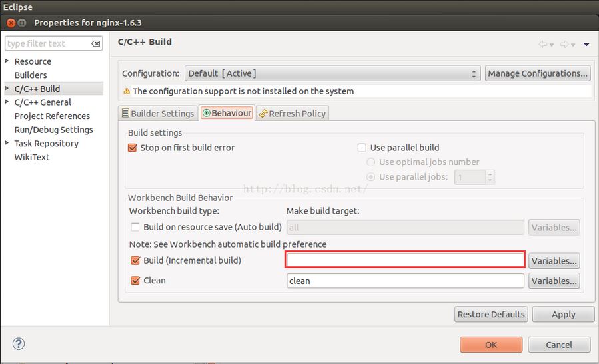Open the view menu triangle at top right
The width and height of the screenshot is (599, 364).
[x=586, y=45]
